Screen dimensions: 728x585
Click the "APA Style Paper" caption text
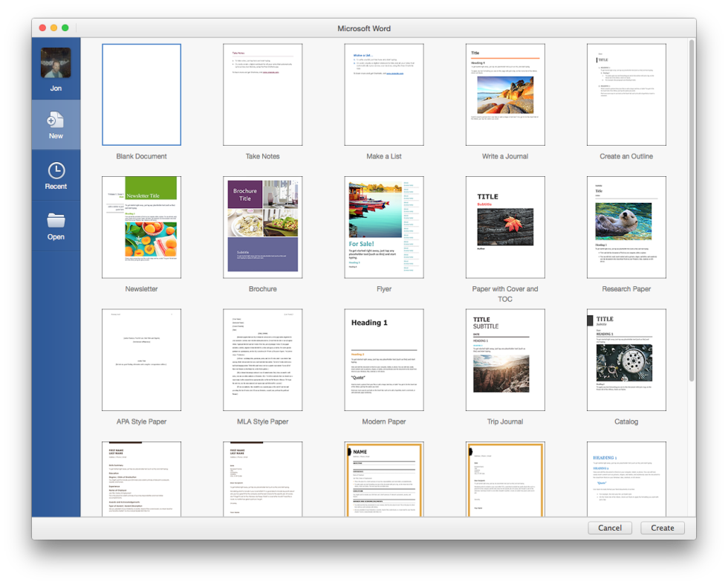pyautogui.click(x=142, y=422)
